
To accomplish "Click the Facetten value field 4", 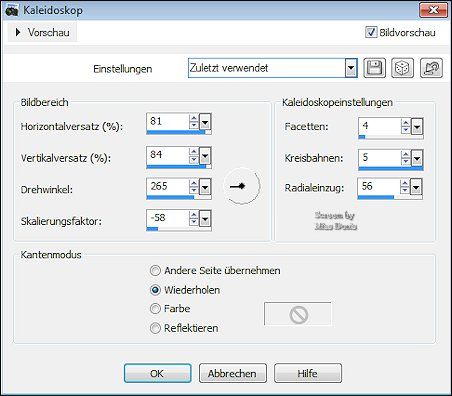I will coord(379,126).
